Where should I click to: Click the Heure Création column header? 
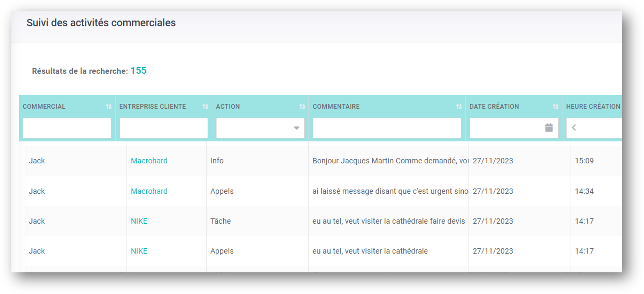[593, 107]
